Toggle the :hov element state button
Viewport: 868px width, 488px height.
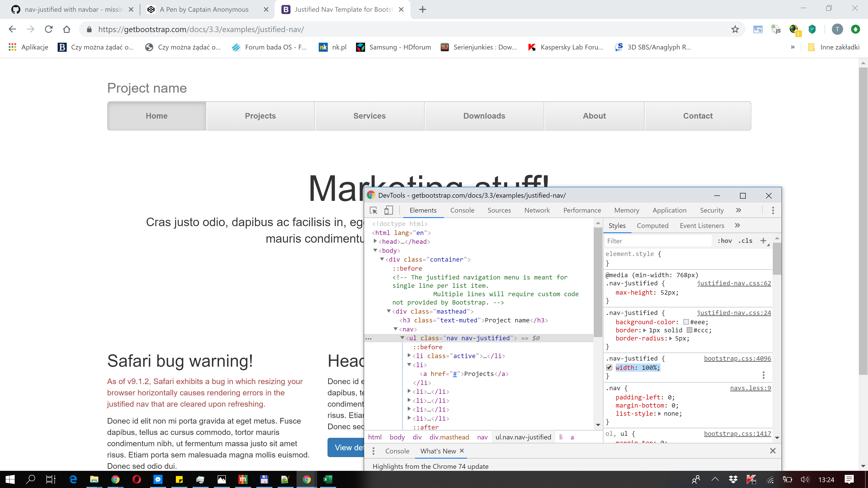tap(724, 241)
